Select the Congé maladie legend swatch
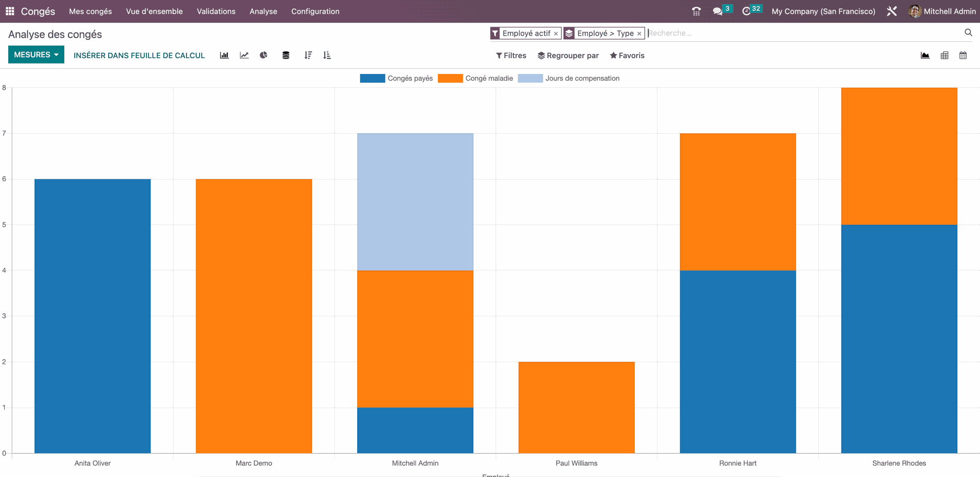This screenshot has width=980, height=477. coord(450,78)
